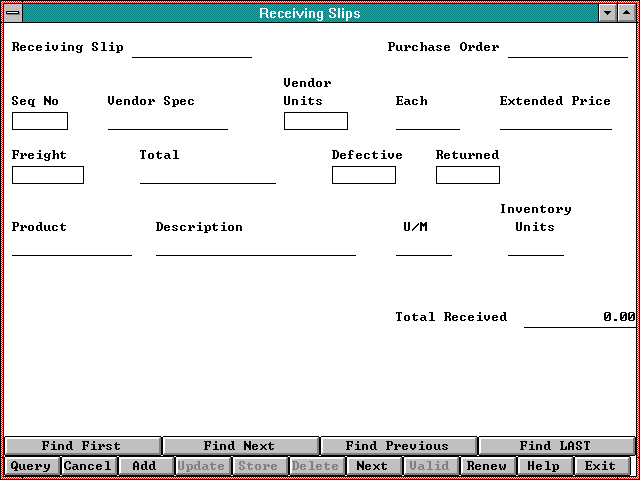This screenshot has height=480, width=640.
Task: Select Find Previous button
Action: coord(397,446)
